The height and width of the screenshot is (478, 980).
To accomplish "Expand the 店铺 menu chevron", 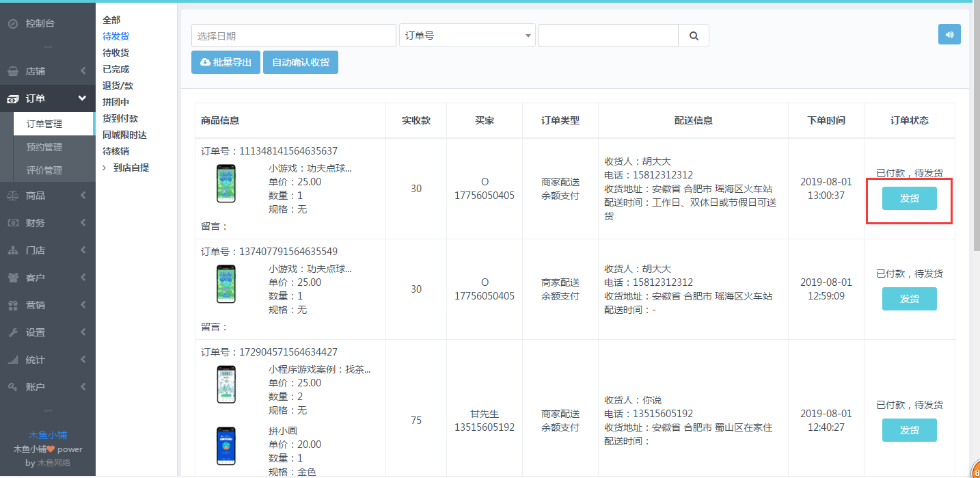I will pos(83,71).
